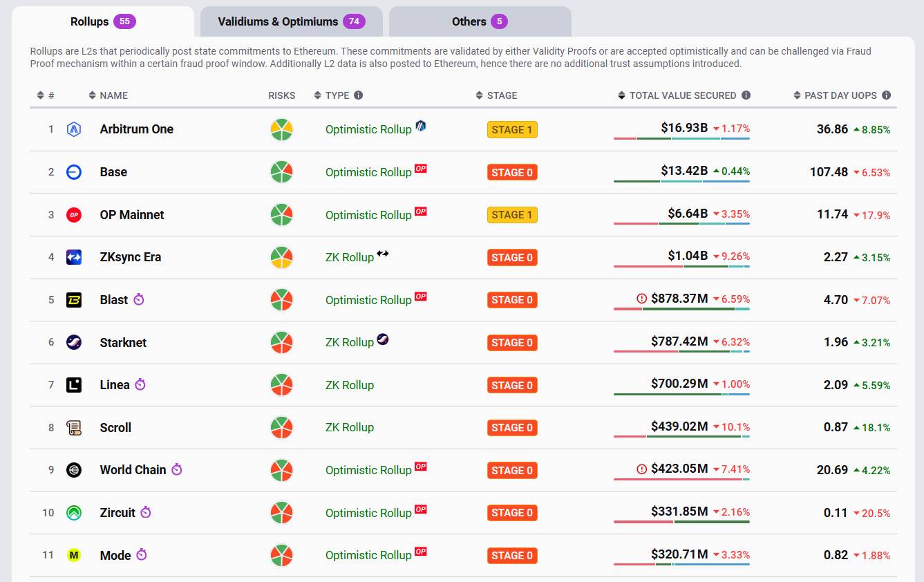The height and width of the screenshot is (582, 924).
Task: Click Arbitrum One TVS breakdown bar
Action: pos(681,139)
